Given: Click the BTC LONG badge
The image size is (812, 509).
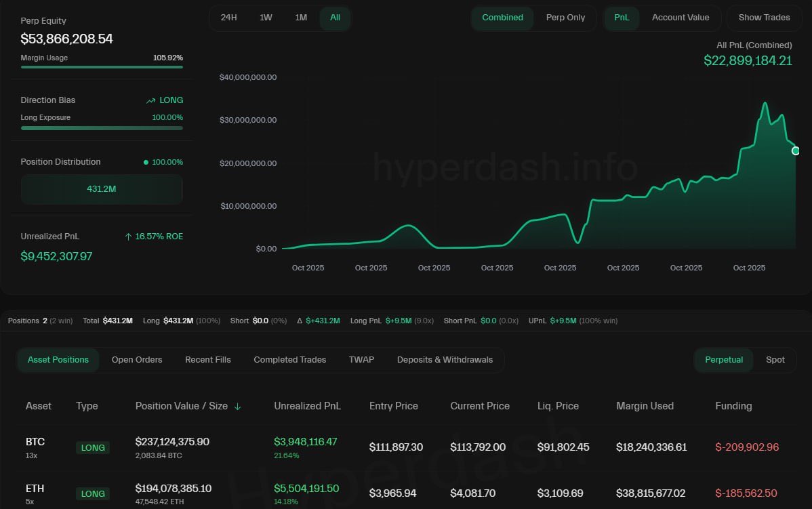Looking at the screenshot, I should 93,447.
